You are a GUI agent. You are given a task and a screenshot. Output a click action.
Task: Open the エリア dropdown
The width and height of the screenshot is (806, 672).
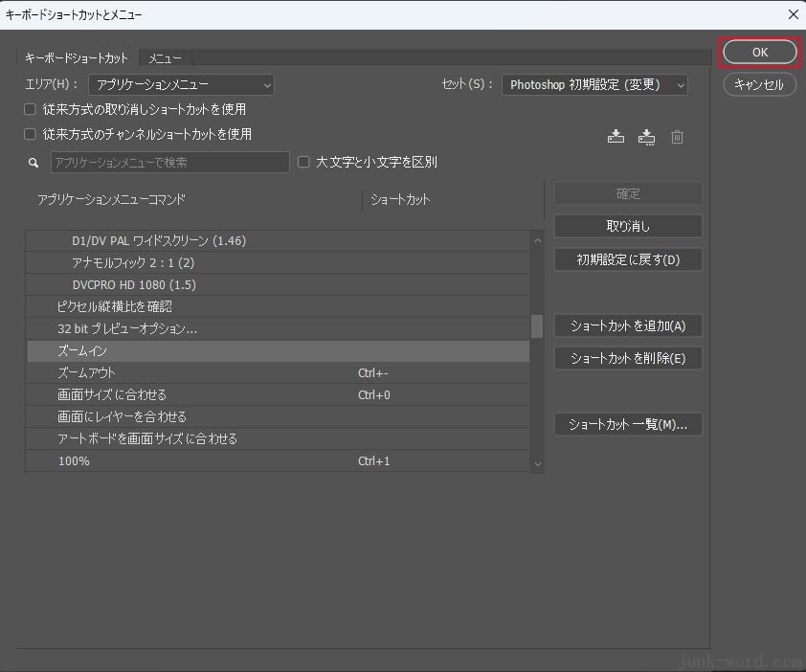pyautogui.click(x=182, y=85)
